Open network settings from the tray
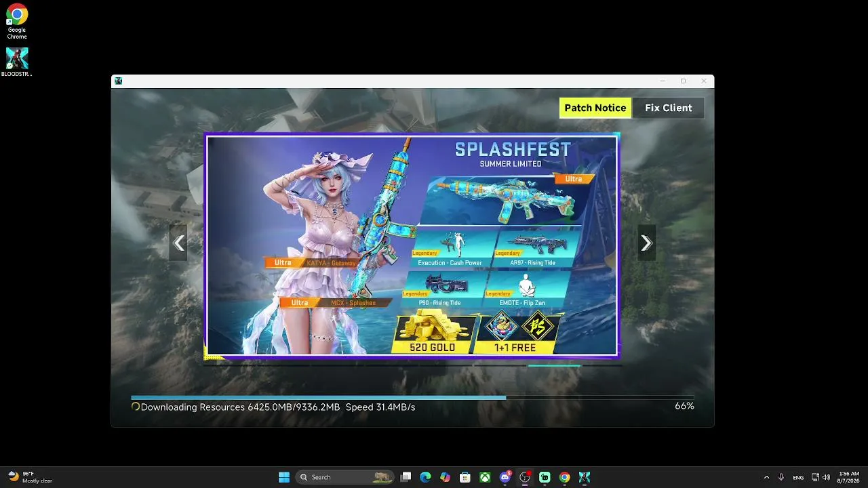This screenshot has width=868, height=488. point(816,477)
